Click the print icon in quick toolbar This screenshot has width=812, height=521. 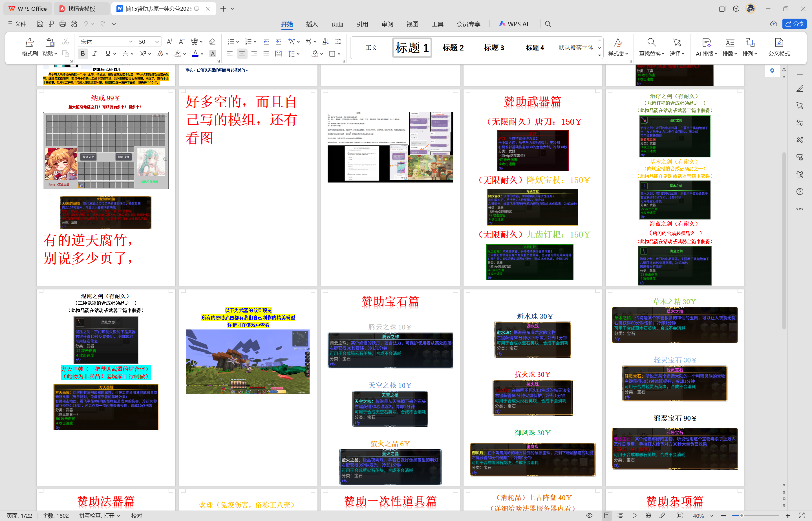(63, 24)
